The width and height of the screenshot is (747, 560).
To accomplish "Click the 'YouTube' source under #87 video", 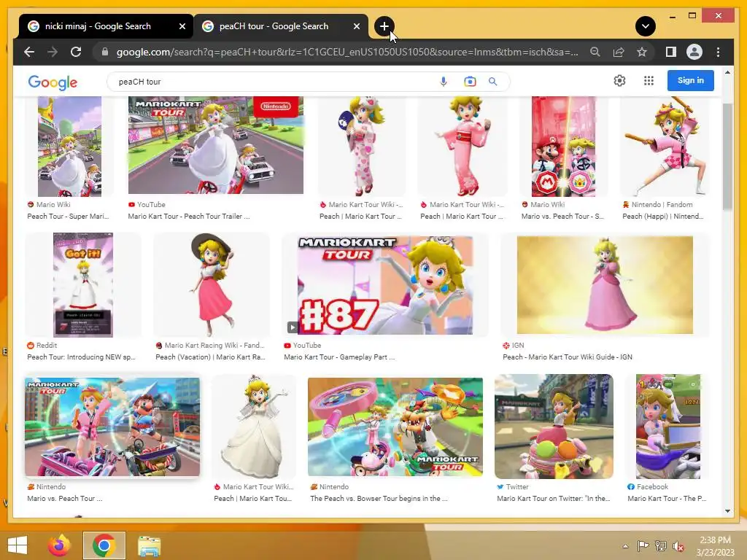I will (x=307, y=345).
